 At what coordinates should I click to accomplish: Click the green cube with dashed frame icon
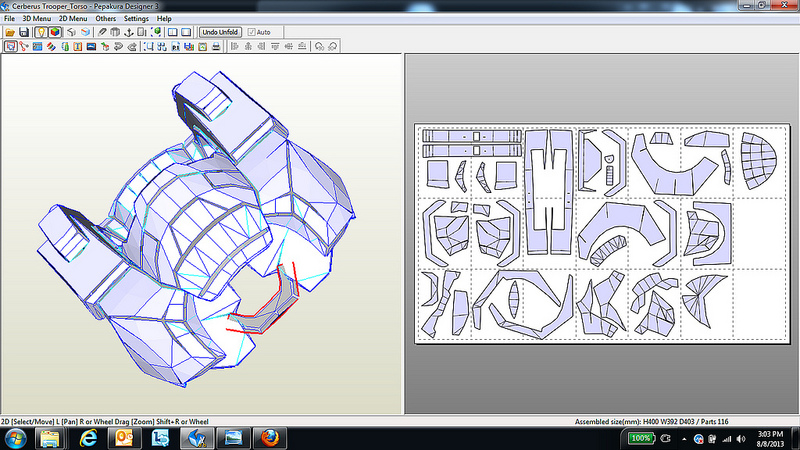(x=157, y=32)
